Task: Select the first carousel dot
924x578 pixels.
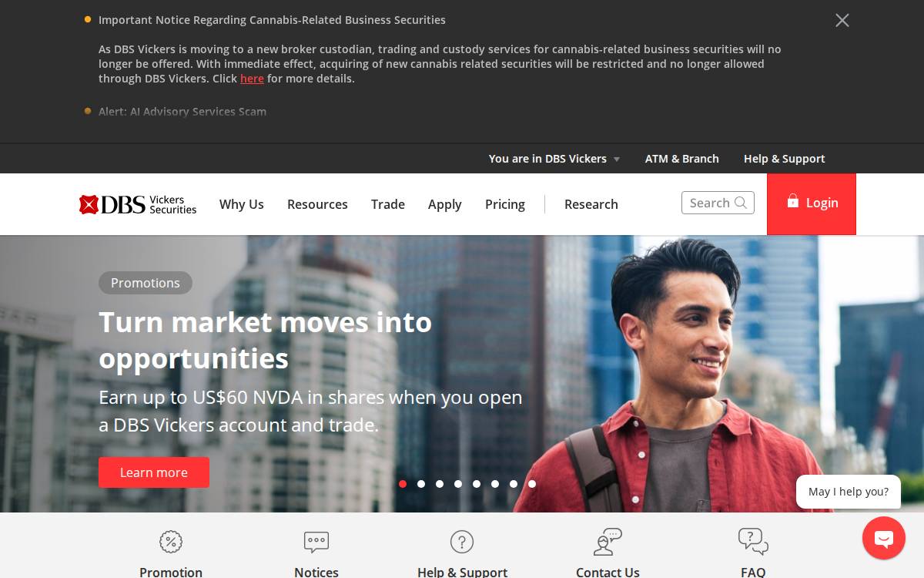Action: (403, 484)
